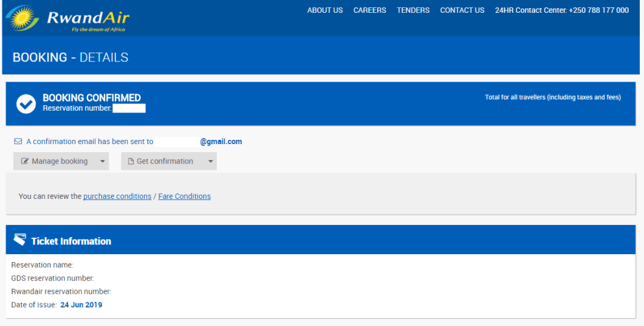Viewport: 644px width, 326px height.
Task: Click the 24HR Contact Center phone number
Action: pyautogui.click(x=598, y=10)
